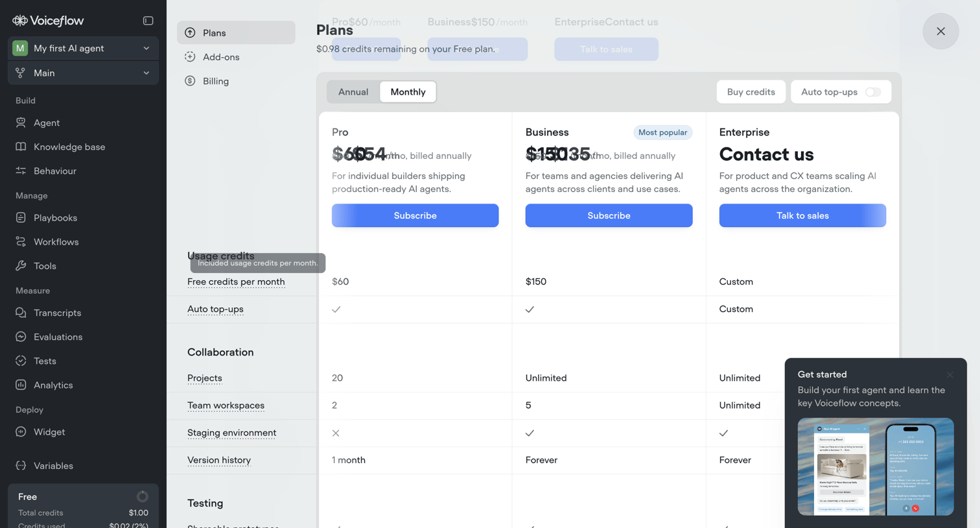Click the Testing section heading
980x528 pixels.
click(x=205, y=503)
